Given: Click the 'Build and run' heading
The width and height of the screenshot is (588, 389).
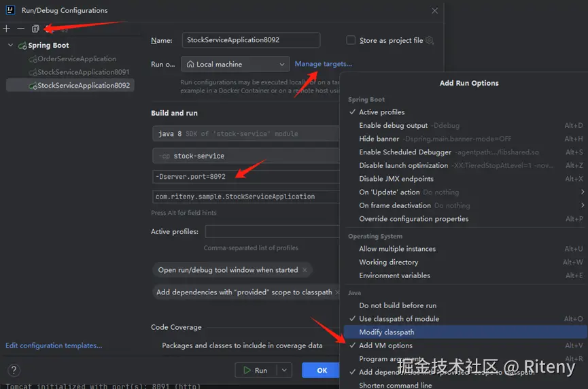Looking at the screenshot, I should coord(174,113).
